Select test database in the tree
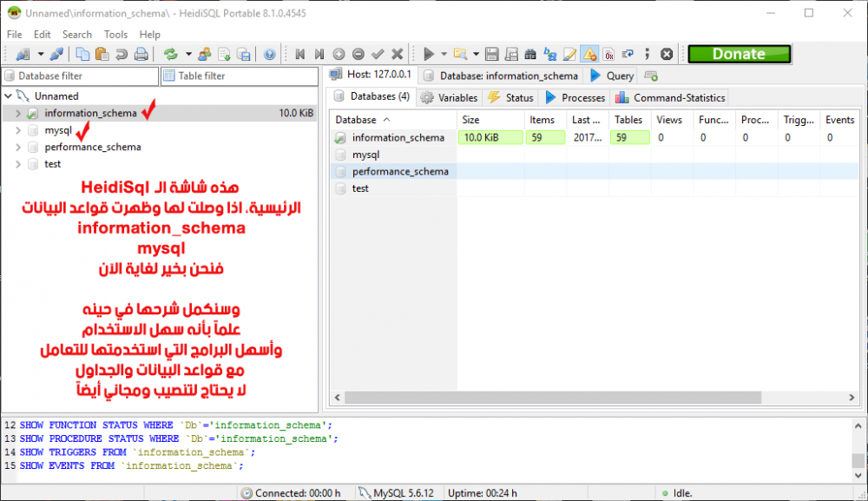The height and width of the screenshot is (501, 868). (53, 164)
